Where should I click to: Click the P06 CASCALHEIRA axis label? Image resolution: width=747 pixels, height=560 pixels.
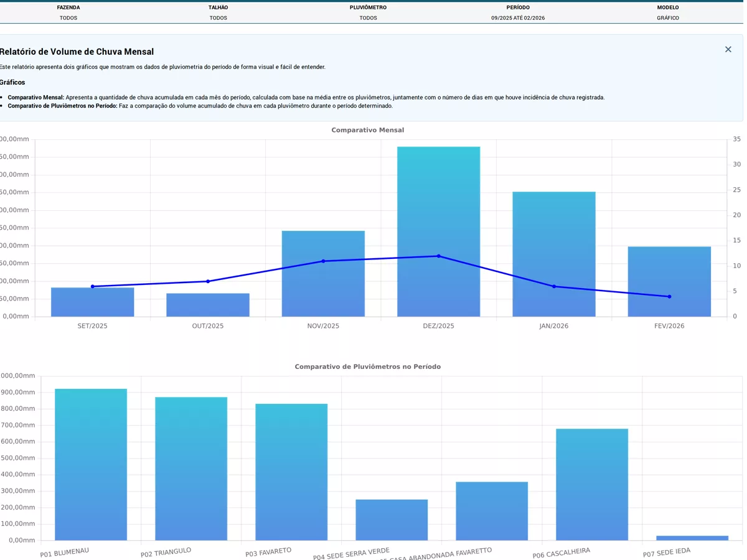coord(561,553)
